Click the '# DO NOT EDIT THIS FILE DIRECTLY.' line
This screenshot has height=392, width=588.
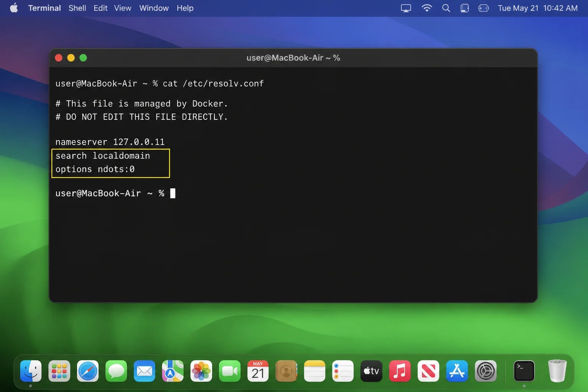(x=142, y=117)
